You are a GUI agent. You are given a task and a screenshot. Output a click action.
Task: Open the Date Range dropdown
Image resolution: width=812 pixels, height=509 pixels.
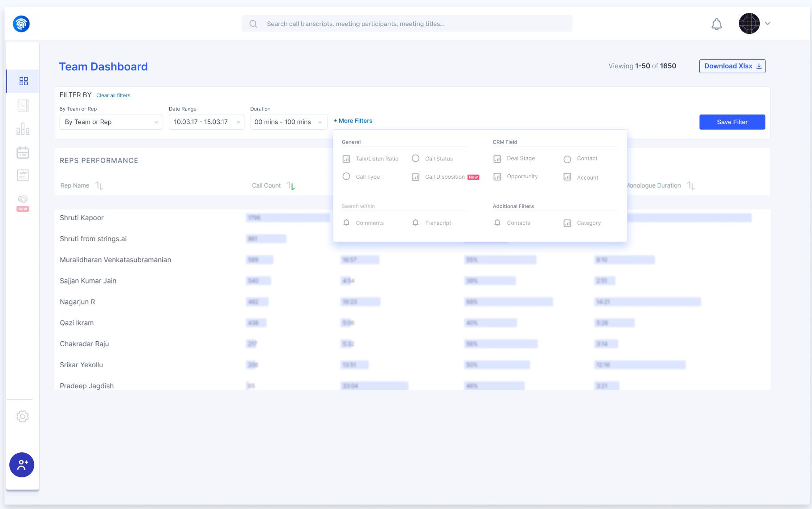pyautogui.click(x=206, y=122)
